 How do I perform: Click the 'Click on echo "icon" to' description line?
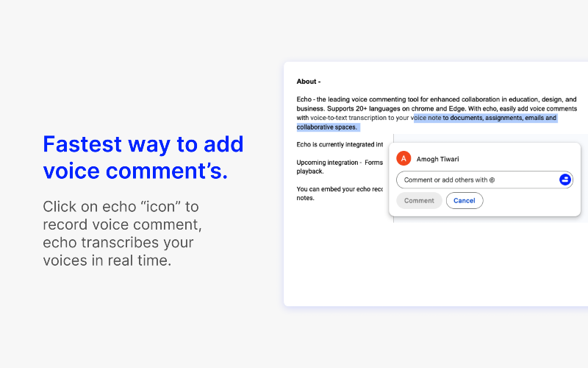[121, 206]
